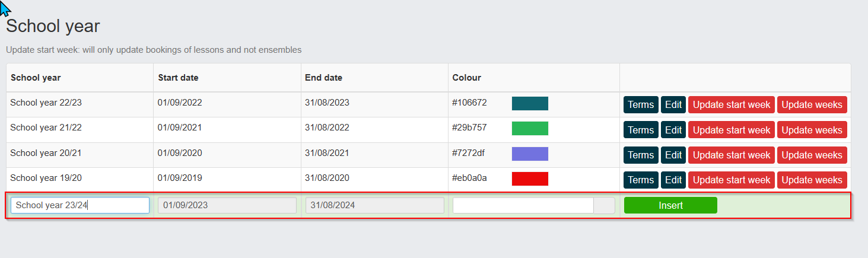Image resolution: width=868 pixels, height=258 pixels.
Task: Click the green Insert button
Action: point(670,205)
